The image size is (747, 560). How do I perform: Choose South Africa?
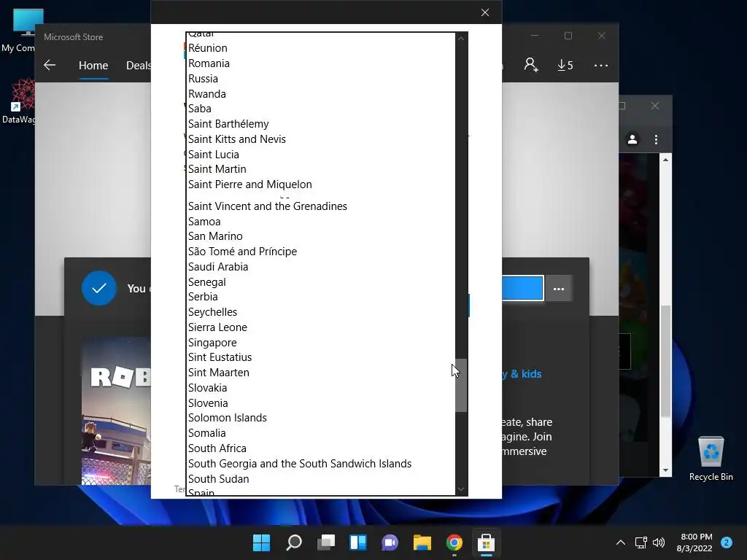coord(320,448)
